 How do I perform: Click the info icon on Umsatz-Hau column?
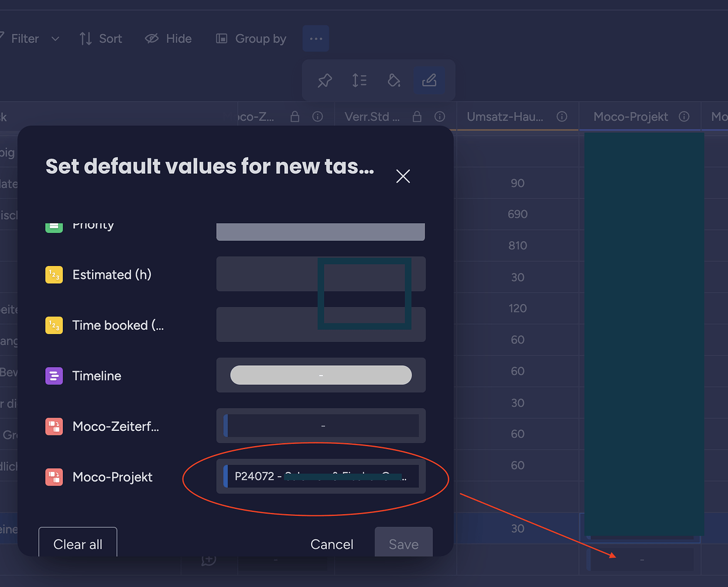(562, 116)
